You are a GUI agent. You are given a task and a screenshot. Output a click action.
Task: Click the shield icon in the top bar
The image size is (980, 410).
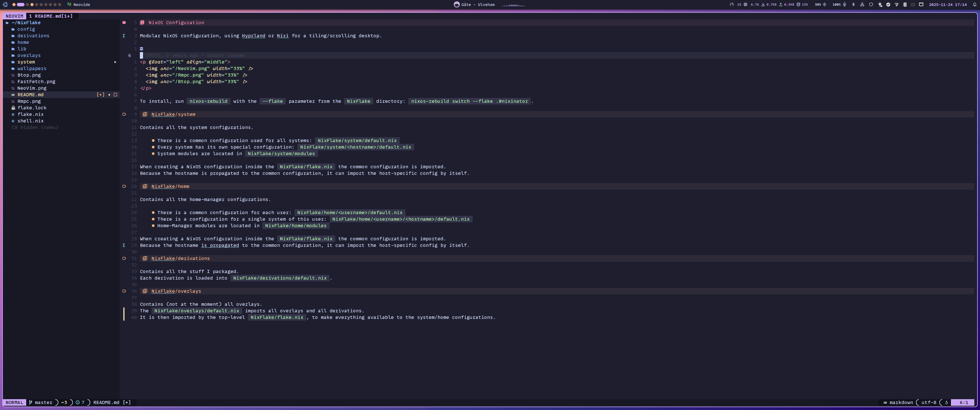(871, 5)
